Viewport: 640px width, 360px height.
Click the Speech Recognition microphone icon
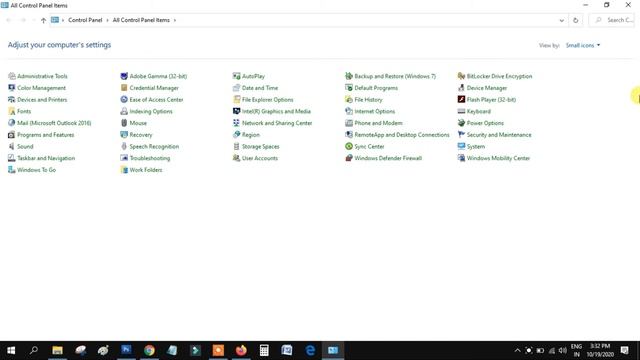pos(124,146)
